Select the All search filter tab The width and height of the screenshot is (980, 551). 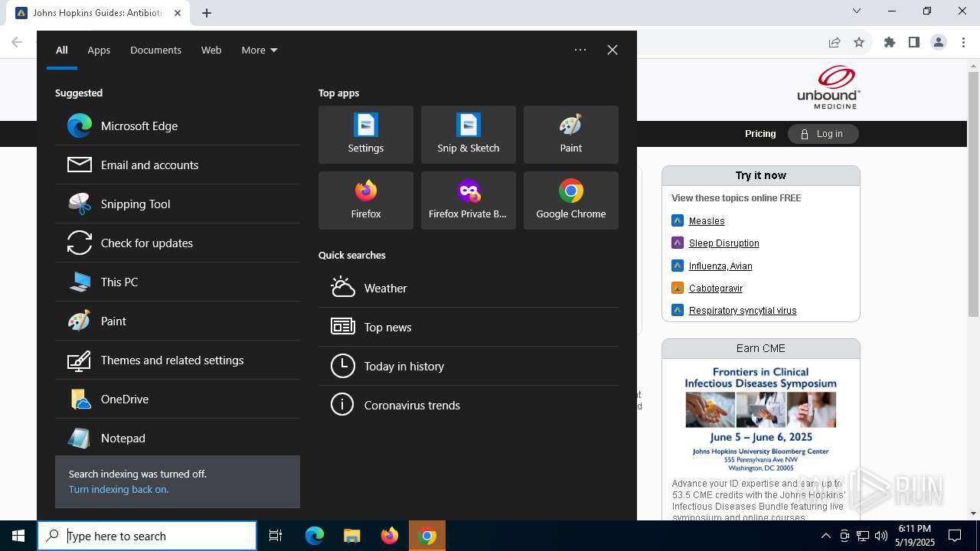62,50
